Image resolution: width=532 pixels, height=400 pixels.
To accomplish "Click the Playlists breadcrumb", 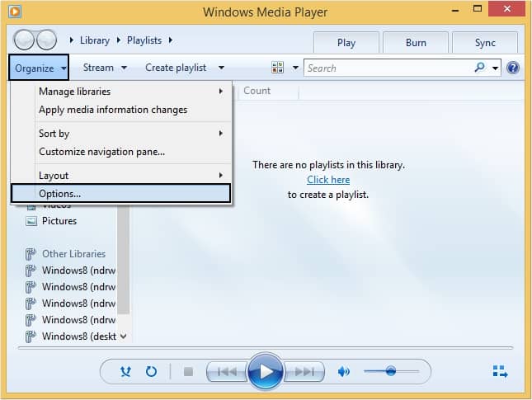I will 144,40.
